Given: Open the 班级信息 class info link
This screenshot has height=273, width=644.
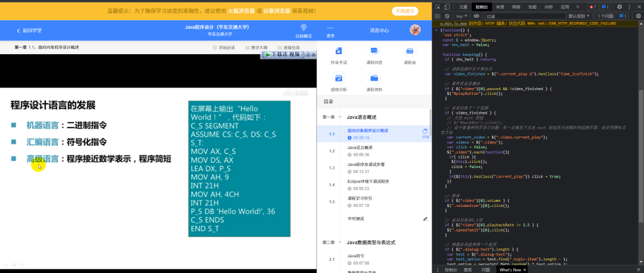Looking at the screenshot, I should point(289,48).
